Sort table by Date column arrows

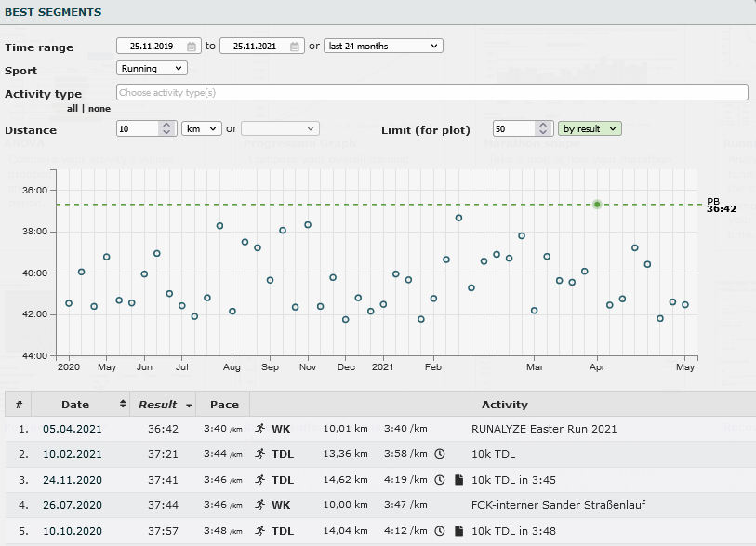pos(123,405)
